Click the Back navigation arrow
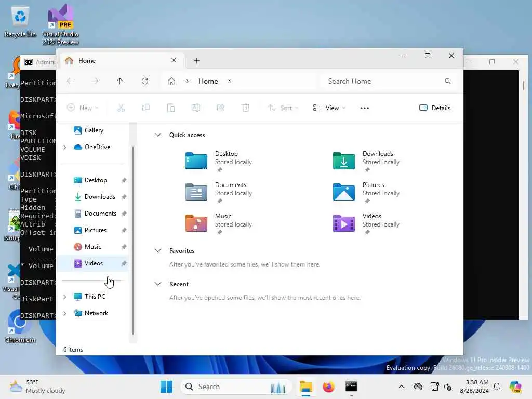The image size is (532, 399). tap(70, 81)
